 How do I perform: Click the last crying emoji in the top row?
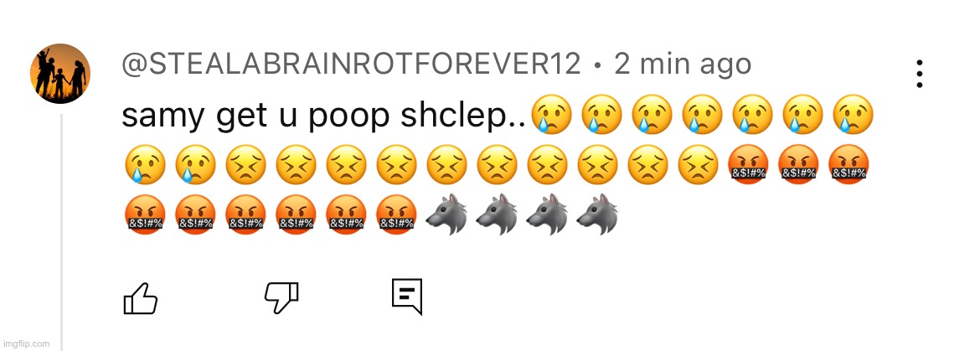854,116
